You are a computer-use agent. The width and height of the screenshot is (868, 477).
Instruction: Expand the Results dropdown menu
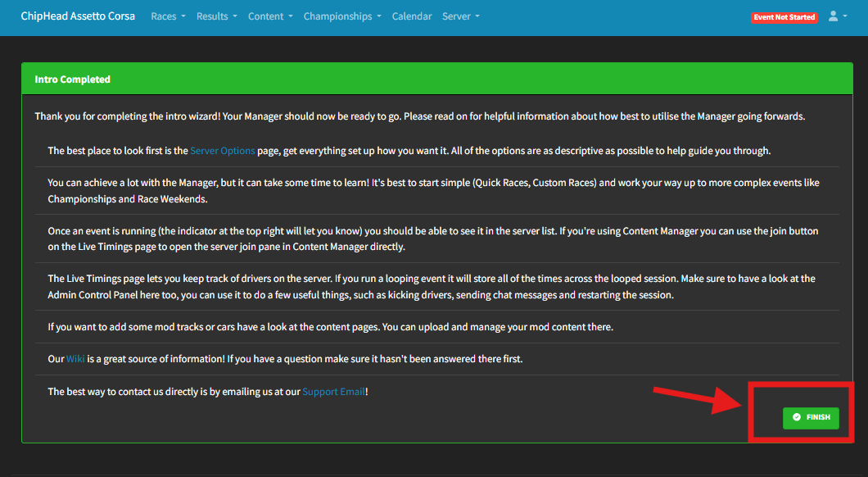pyautogui.click(x=216, y=16)
